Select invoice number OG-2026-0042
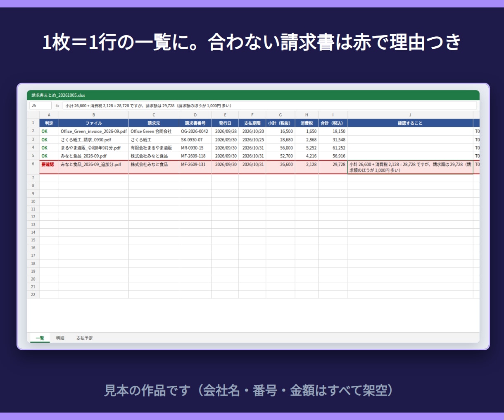 coord(195,131)
